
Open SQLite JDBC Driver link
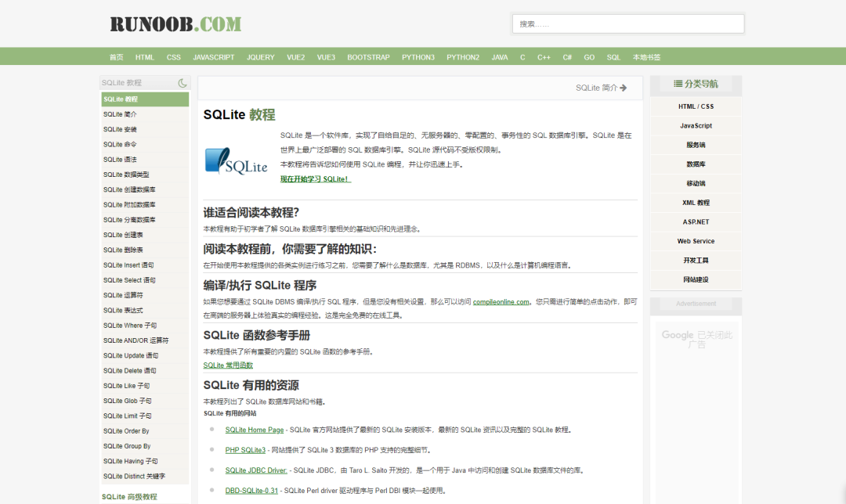click(x=256, y=470)
